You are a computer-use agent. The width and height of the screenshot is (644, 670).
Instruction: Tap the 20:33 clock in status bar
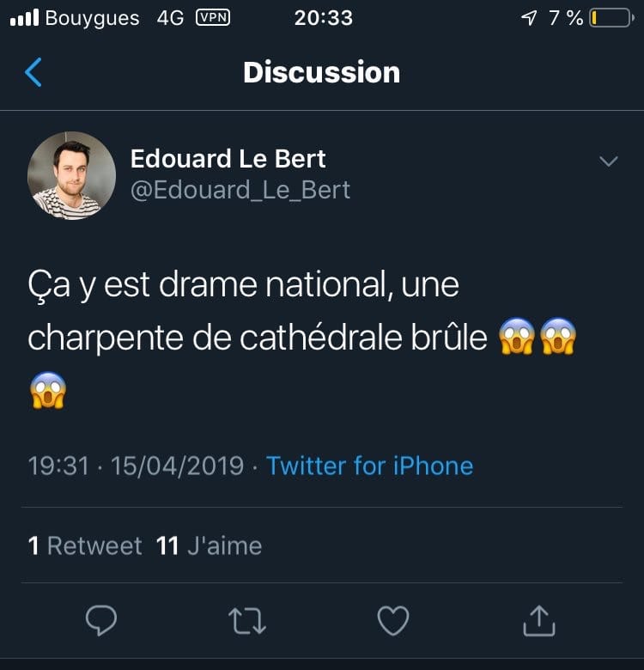click(323, 18)
